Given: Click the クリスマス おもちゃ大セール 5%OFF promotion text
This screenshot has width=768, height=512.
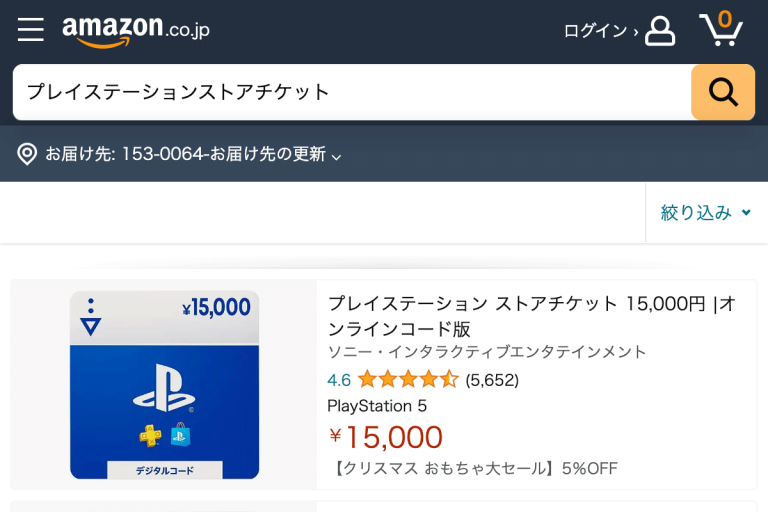Looking at the screenshot, I should [472, 468].
